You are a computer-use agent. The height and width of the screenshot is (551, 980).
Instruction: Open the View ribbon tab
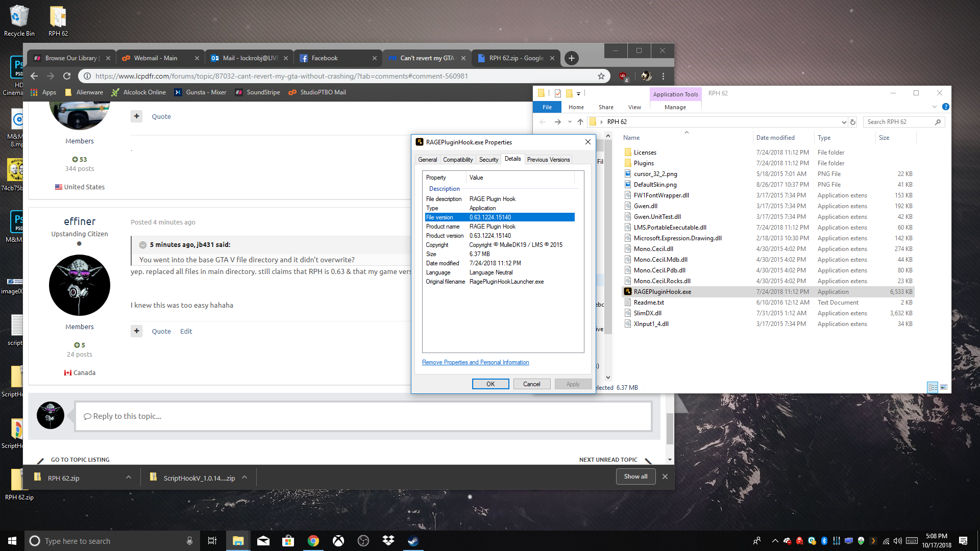tap(634, 107)
